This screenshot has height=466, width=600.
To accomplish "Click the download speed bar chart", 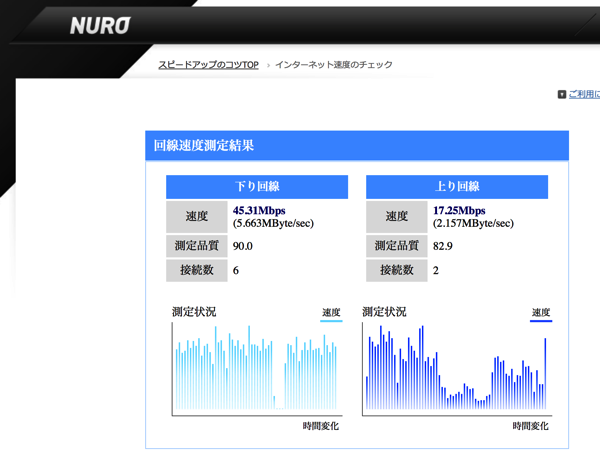I will (257, 370).
